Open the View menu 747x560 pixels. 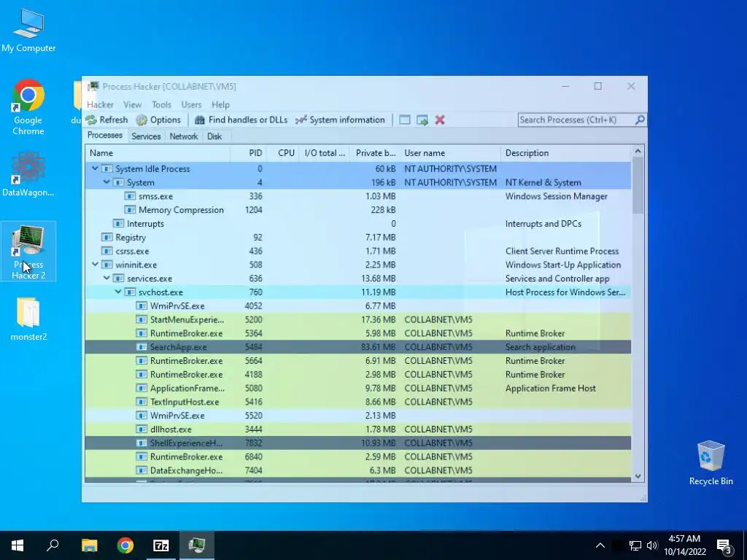[133, 105]
